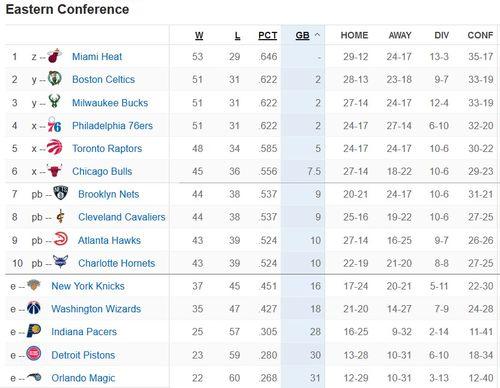500x388 pixels.
Task: Click the Charlotte Hornets team link
Action: 117,263
